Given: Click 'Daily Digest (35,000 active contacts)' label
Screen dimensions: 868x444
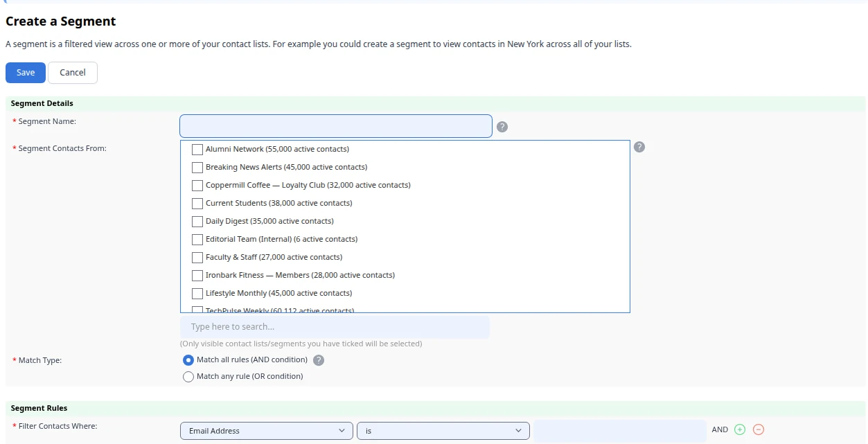Looking at the screenshot, I should [269, 222].
